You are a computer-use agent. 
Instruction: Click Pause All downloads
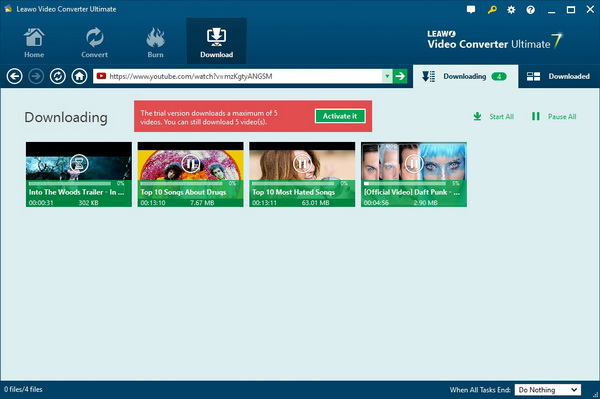[x=554, y=117]
